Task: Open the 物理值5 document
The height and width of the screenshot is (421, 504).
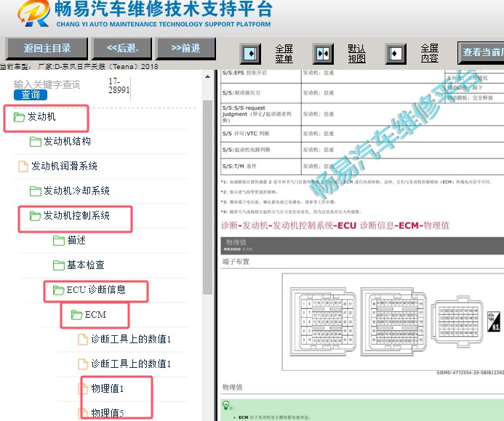Action: [x=108, y=413]
